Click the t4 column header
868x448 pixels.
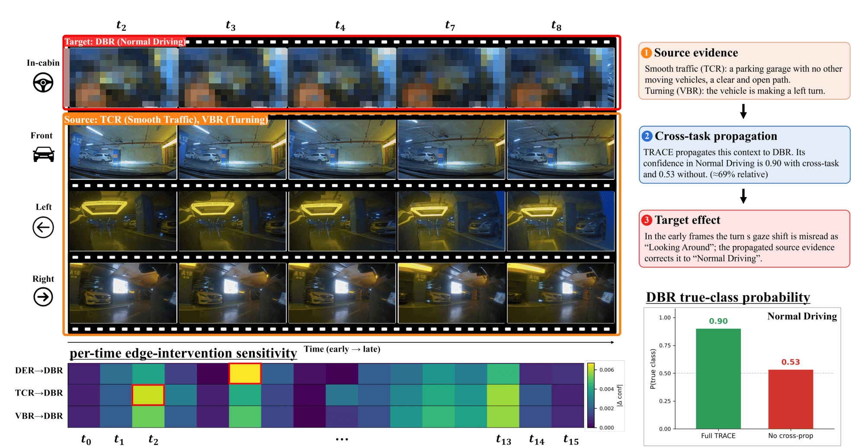coord(340,25)
